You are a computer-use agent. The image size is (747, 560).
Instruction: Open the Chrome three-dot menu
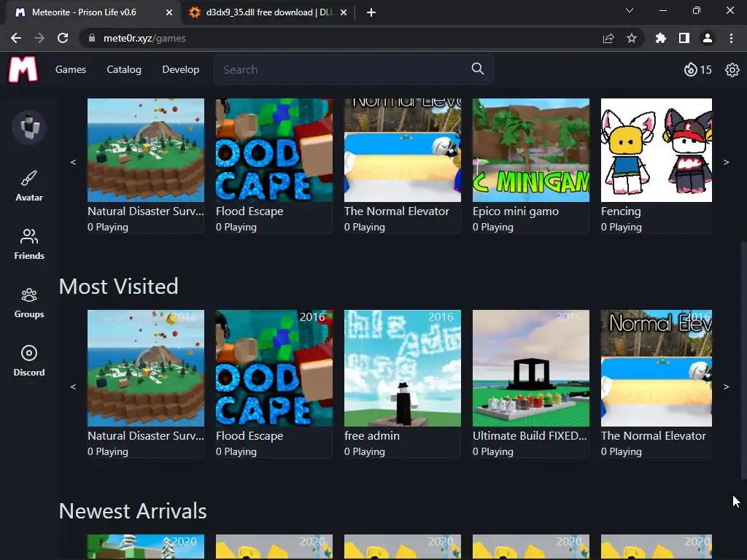731,38
